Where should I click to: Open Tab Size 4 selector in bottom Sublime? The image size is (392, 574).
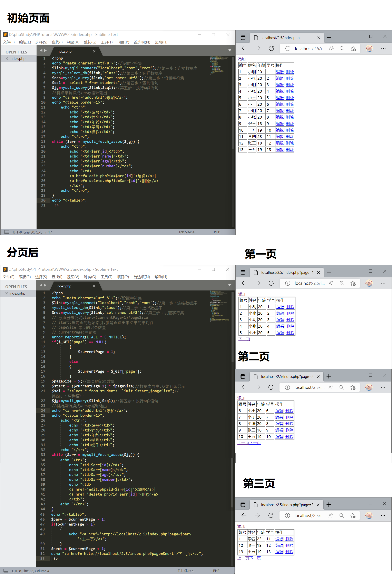point(186,571)
